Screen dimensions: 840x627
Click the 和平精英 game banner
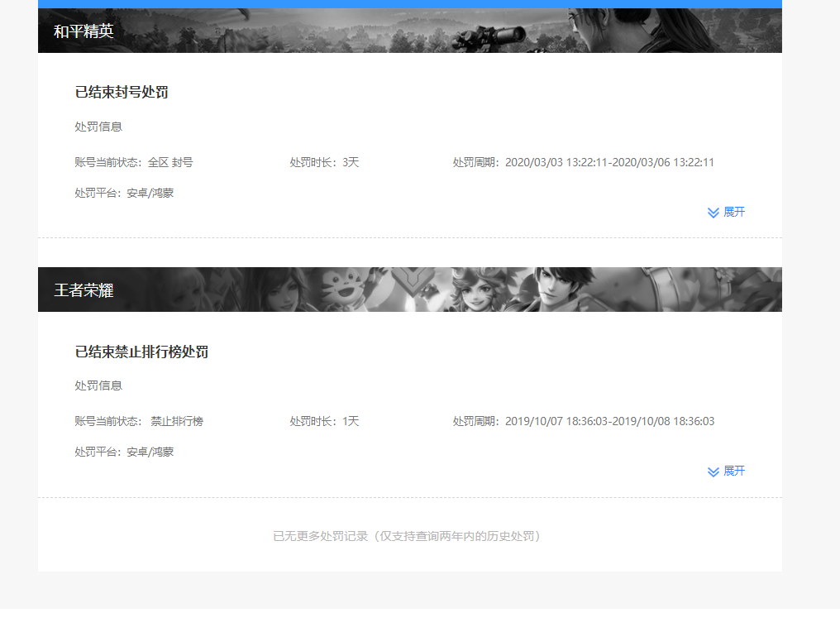410,31
